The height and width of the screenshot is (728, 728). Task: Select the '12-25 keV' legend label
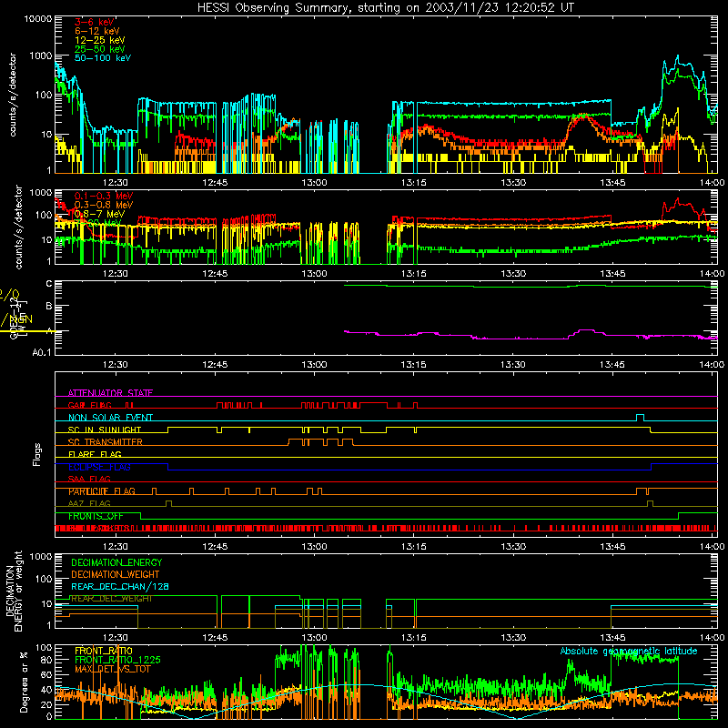click(x=100, y=40)
